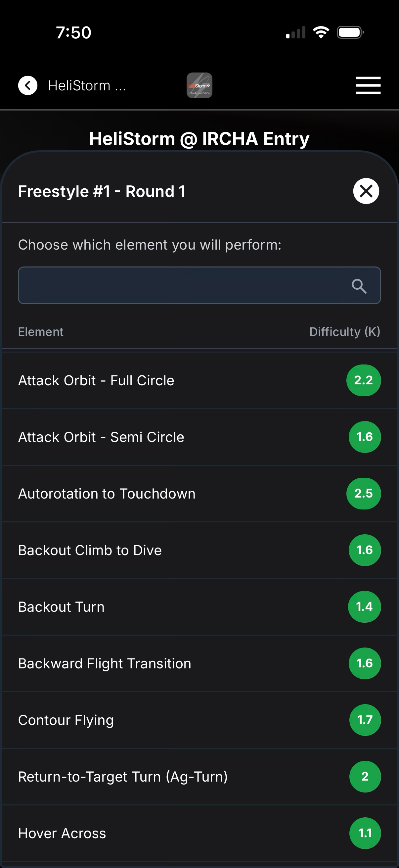The image size is (399, 868).
Task: Select Backward Flight Transition
Action: tap(199, 663)
